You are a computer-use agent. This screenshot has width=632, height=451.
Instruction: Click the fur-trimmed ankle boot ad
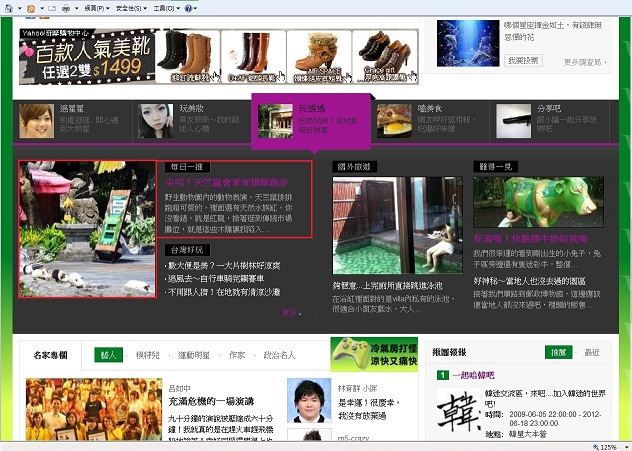tap(319, 56)
